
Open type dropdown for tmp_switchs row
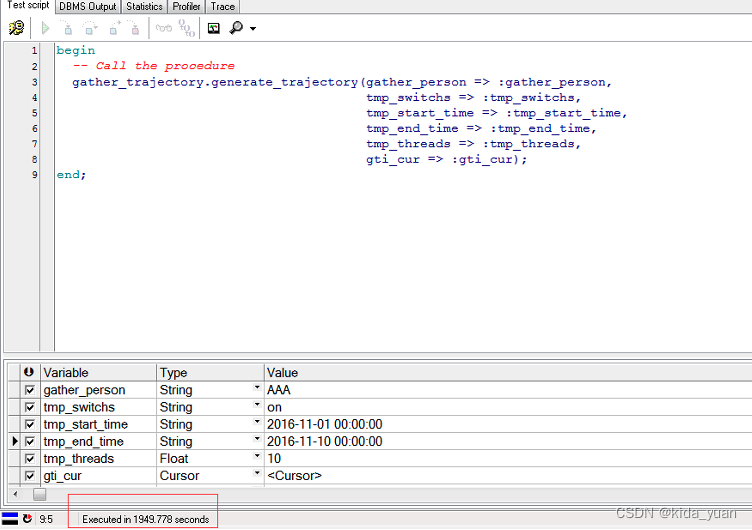point(257,405)
